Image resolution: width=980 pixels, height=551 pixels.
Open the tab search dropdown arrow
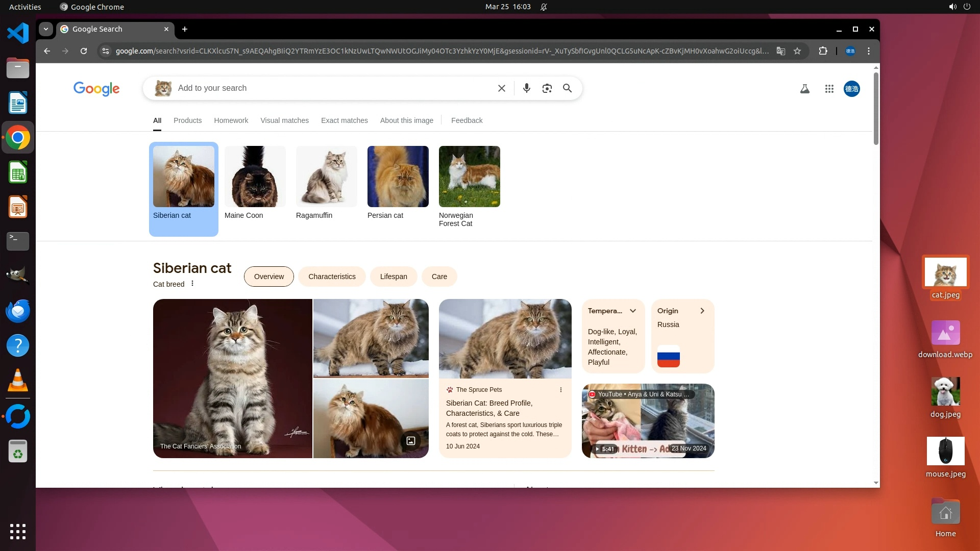tap(46, 29)
